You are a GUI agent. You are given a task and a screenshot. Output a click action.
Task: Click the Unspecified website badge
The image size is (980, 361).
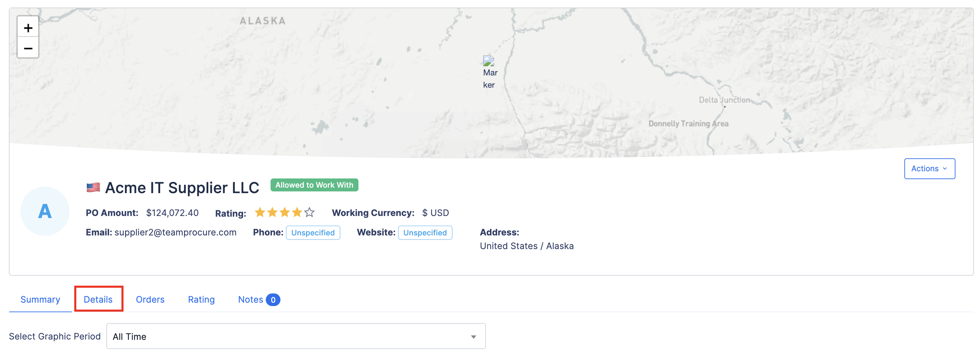pyautogui.click(x=425, y=233)
